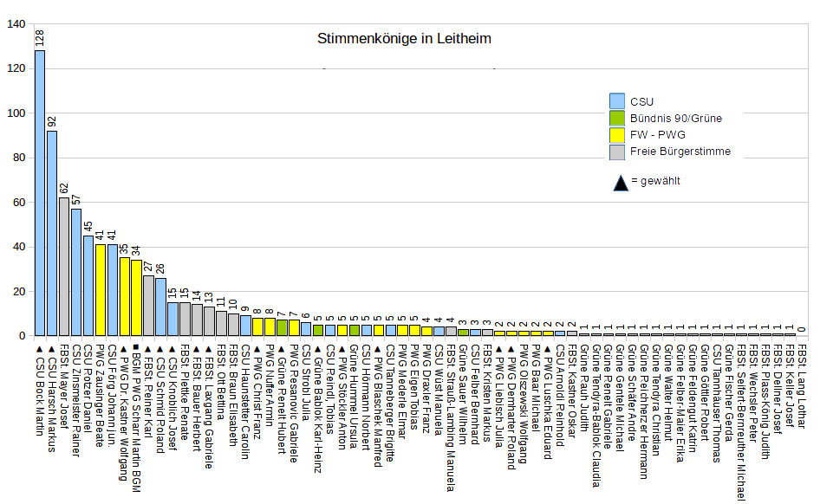Select the bar for CSU Rotzer Daniel

[88, 286]
